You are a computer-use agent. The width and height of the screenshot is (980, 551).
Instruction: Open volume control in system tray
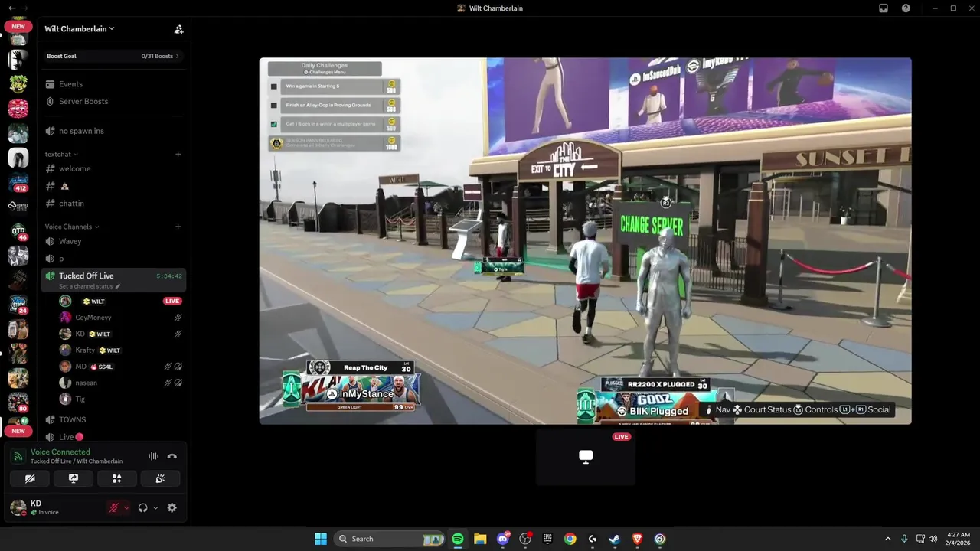coord(933,539)
